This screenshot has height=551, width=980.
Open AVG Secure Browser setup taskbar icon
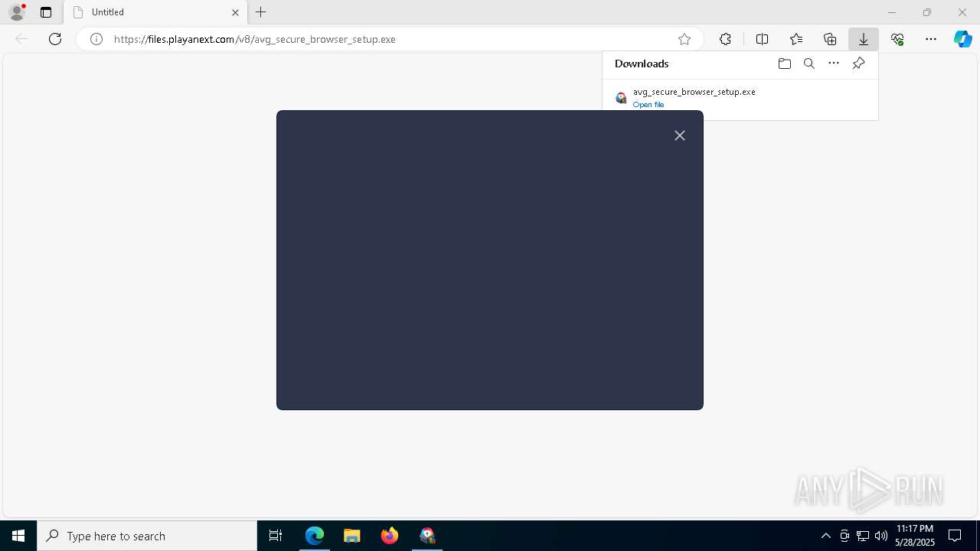pos(427,536)
